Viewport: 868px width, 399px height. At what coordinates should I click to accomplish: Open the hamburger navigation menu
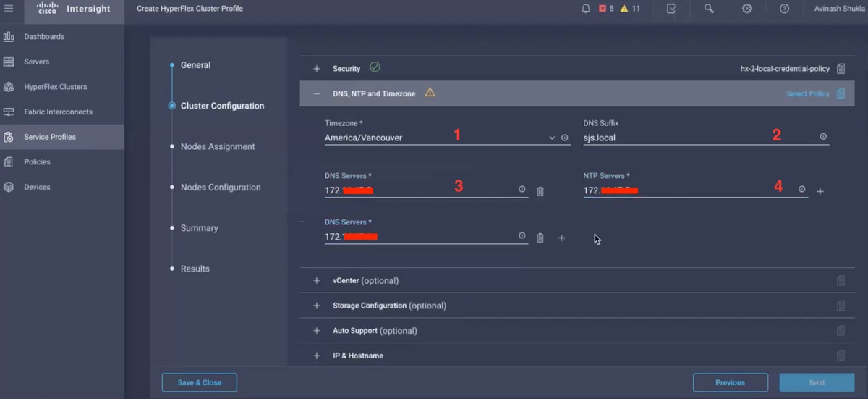tap(9, 9)
